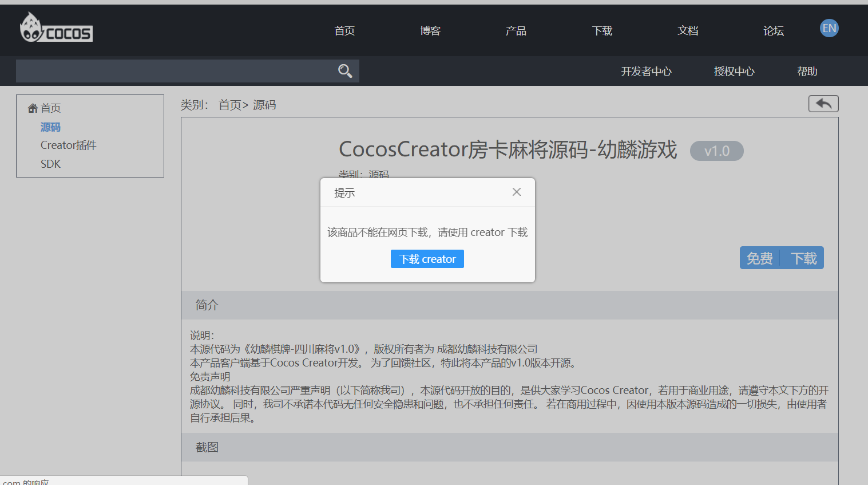Open 博客 in the top navigation

coord(430,30)
